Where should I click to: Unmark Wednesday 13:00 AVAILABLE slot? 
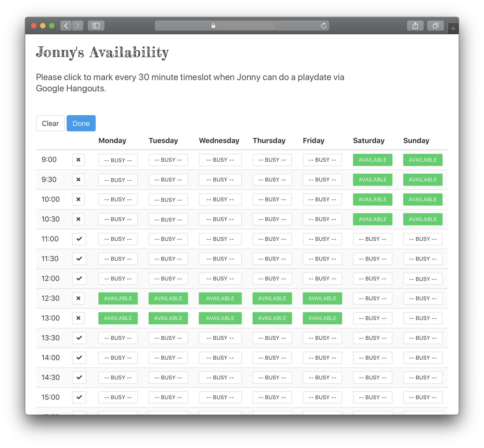220,318
